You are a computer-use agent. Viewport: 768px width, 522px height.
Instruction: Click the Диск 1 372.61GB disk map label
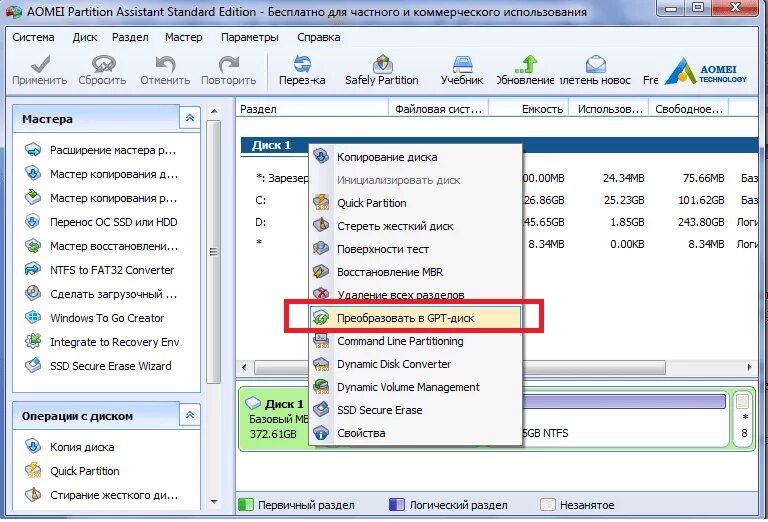[276, 419]
